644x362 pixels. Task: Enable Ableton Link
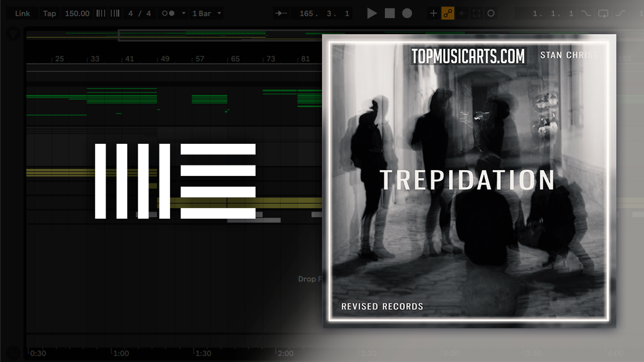click(23, 13)
